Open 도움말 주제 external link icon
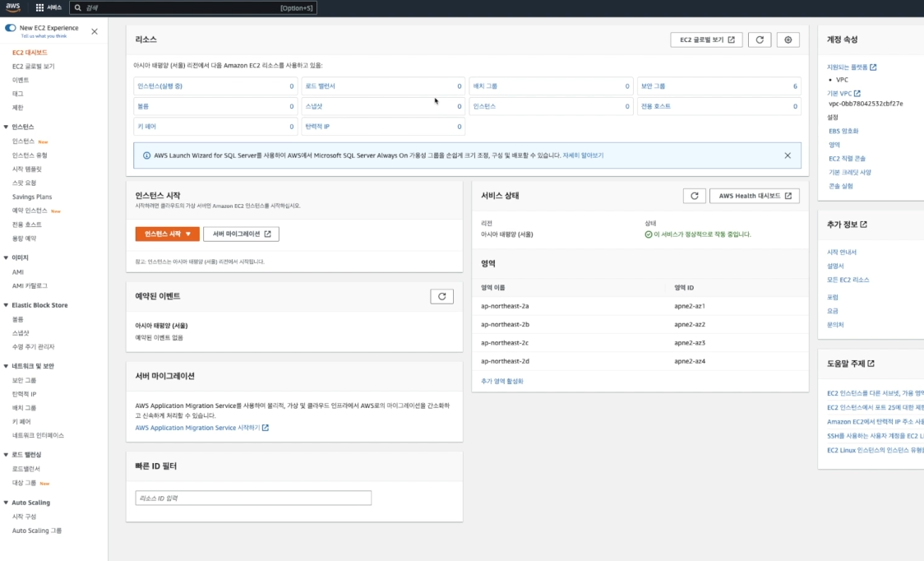Screen dimensions: 924x561 871,364
